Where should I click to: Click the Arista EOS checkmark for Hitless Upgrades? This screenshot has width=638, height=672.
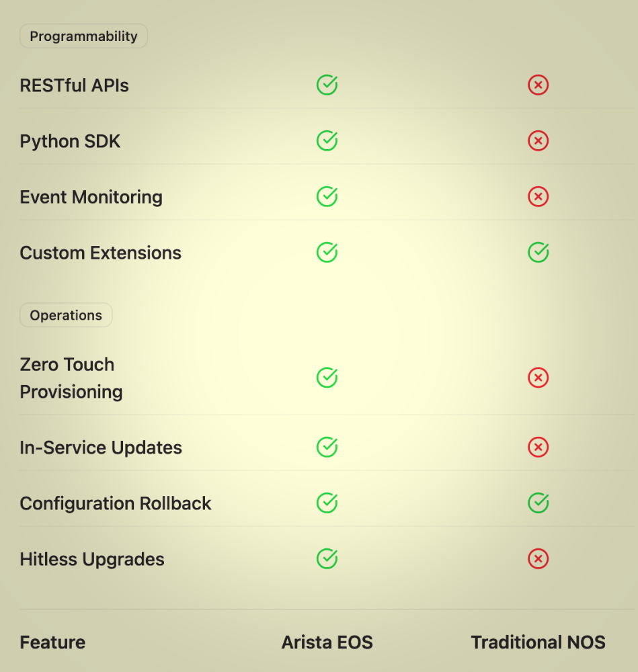tap(327, 559)
